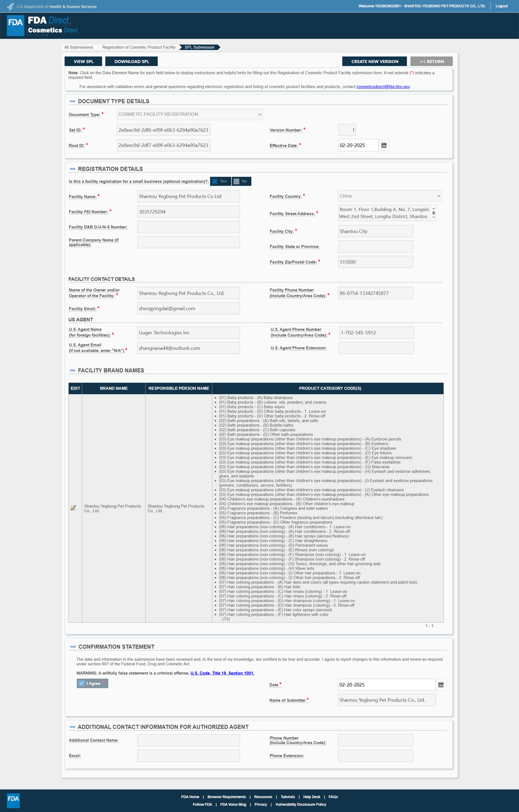
Task: Open Vulnerability Disclosure Policy link
Action: (x=301, y=805)
